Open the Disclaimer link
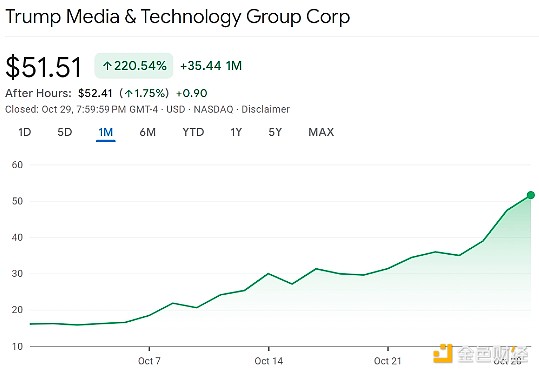The width and height of the screenshot is (539, 374). click(265, 109)
